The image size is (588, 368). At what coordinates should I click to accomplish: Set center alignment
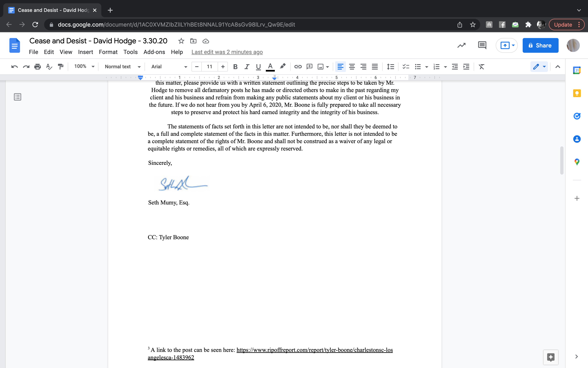pos(352,67)
